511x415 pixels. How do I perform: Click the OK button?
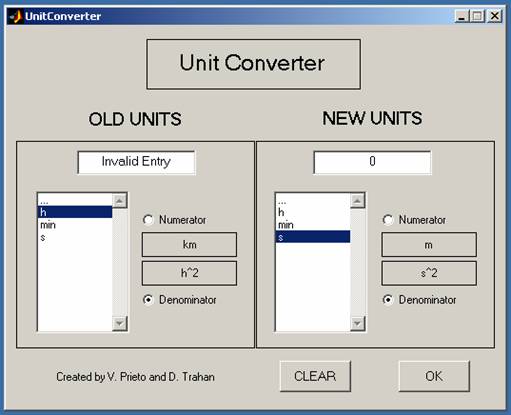tap(434, 376)
